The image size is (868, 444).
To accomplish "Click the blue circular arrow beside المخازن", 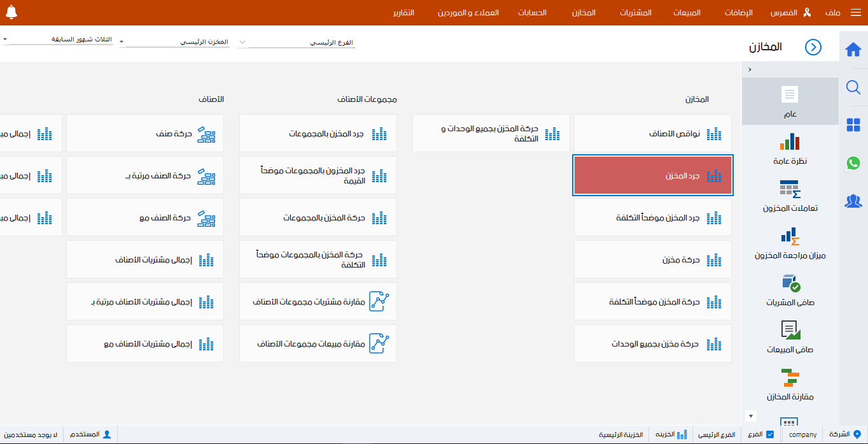I will coord(813,47).
